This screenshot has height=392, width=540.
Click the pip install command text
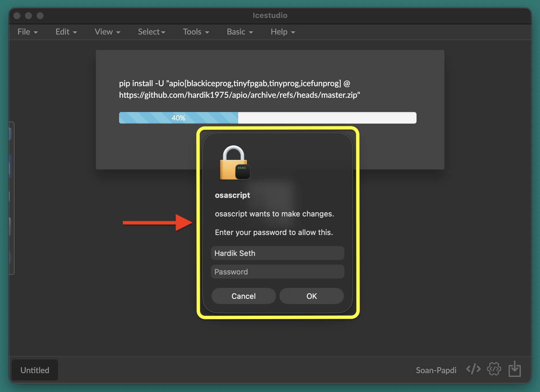coord(240,89)
